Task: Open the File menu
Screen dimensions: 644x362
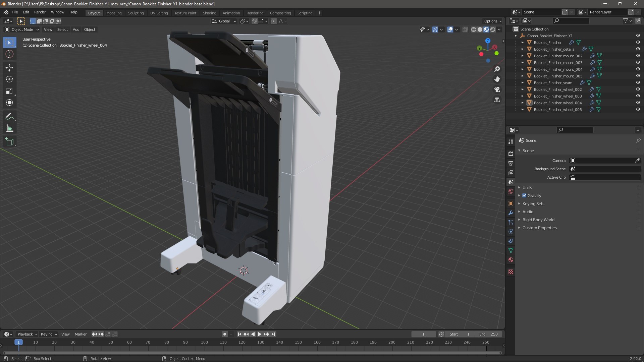Action: (15, 12)
